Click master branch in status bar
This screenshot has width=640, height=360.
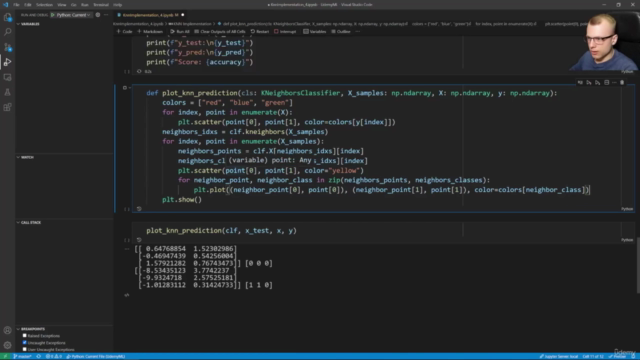pos(23,356)
